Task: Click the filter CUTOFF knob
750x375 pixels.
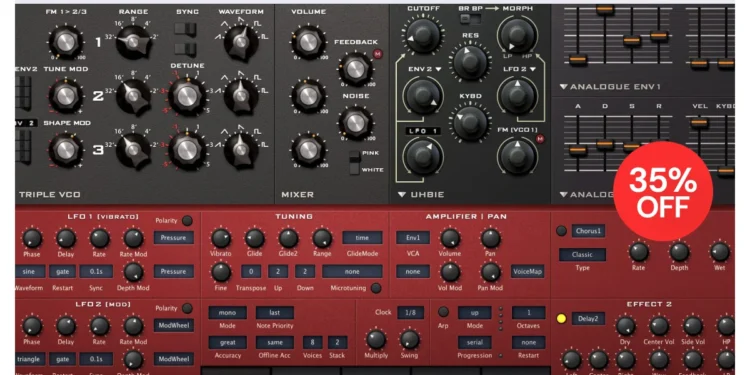Action: (423, 35)
